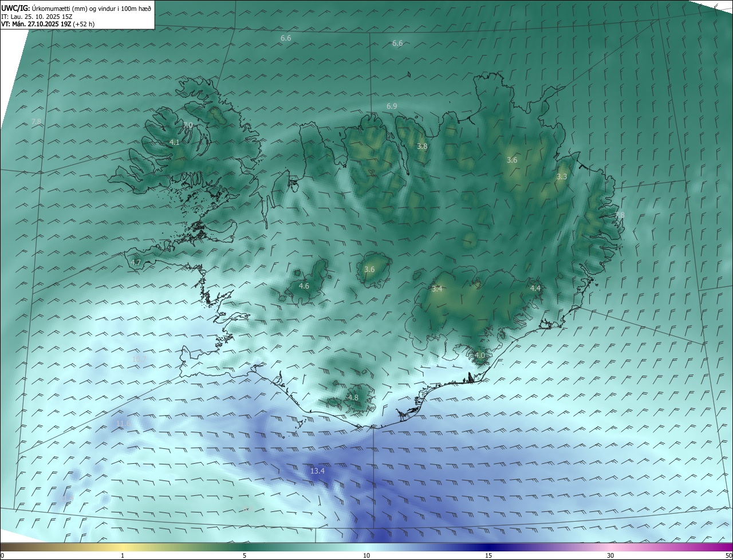Click the 3.8 value in north Iceland
Image resolution: width=733 pixels, height=560 pixels.
point(422,146)
